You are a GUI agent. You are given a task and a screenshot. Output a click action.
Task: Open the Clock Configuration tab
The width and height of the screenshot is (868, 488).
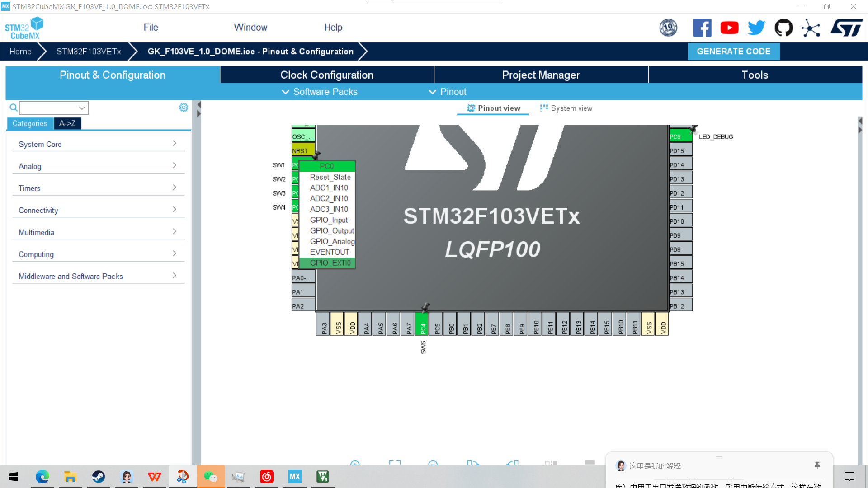coord(326,75)
